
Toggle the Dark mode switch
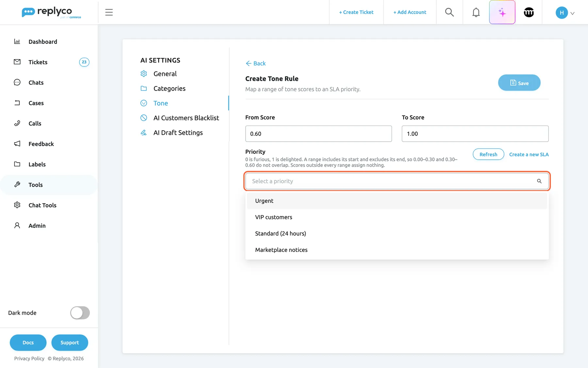(x=80, y=313)
